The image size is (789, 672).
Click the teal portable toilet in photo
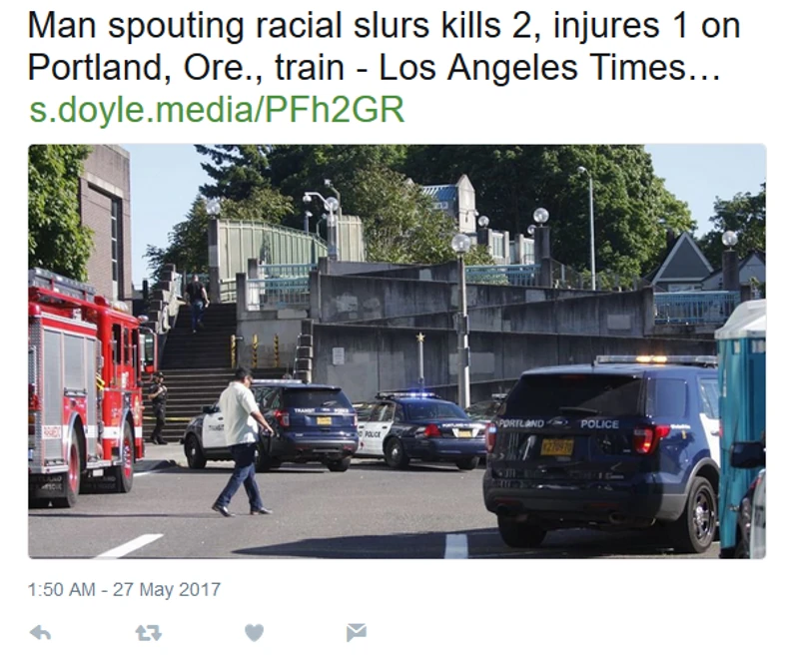pos(742,427)
